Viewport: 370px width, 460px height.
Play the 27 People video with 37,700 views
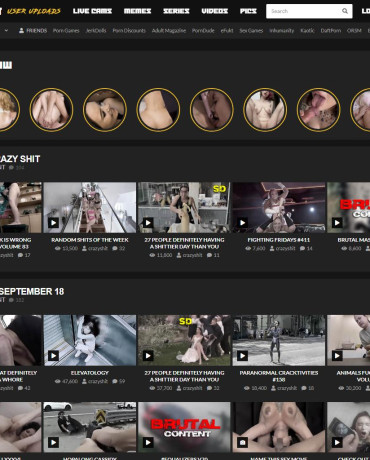pos(148,355)
